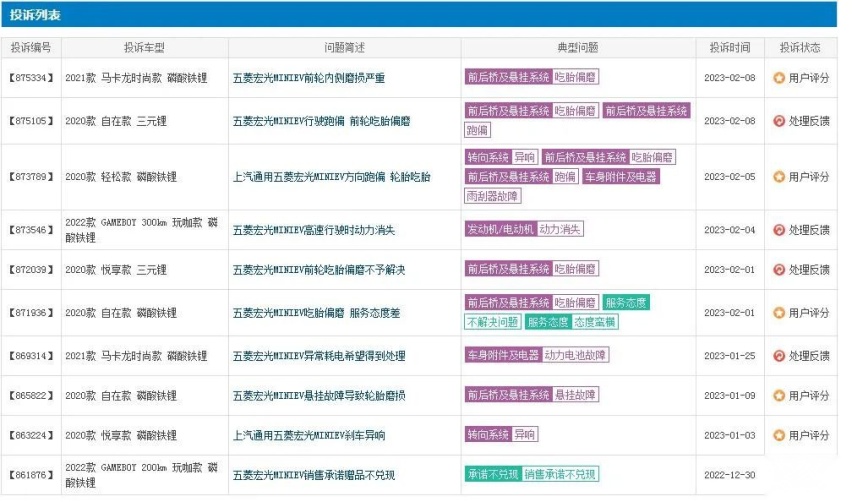Open complaint 上汽通用五菱宏光MINIEV方向跑偏 轮胎吃胎
Image resolution: width=852 pixels, height=502 pixels.
[x=331, y=177]
